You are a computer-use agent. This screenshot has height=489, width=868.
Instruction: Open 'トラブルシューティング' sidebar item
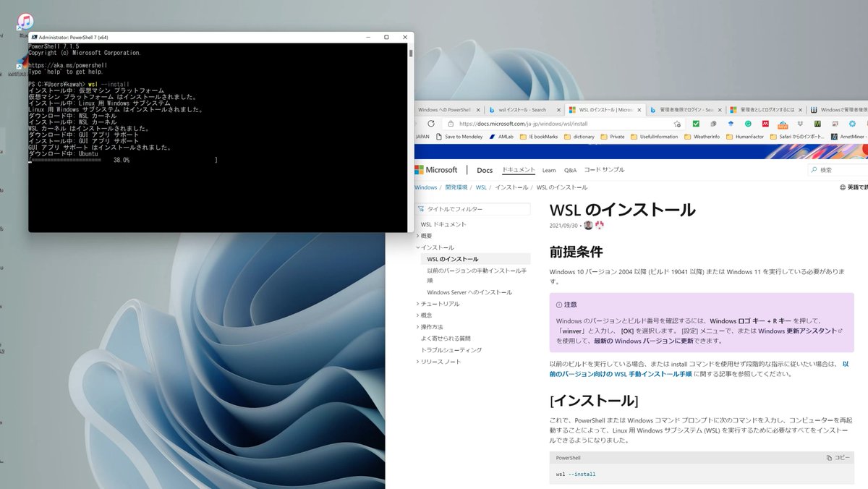coord(451,350)
